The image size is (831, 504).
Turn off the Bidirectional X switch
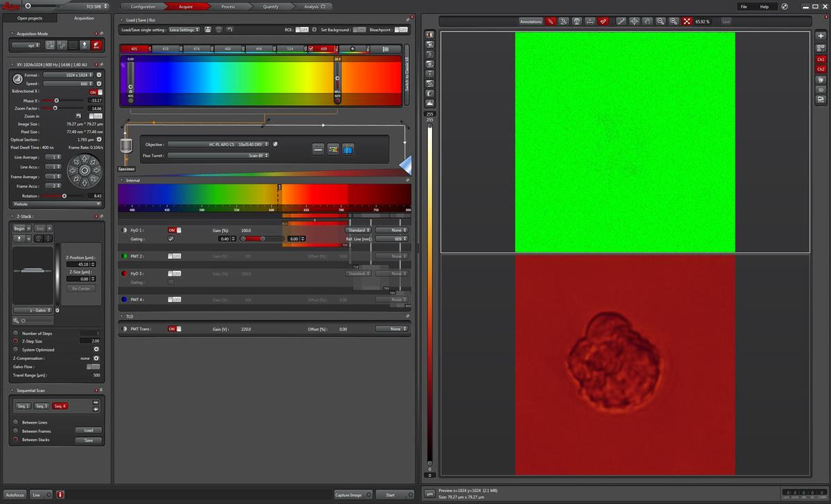(96, 91)
